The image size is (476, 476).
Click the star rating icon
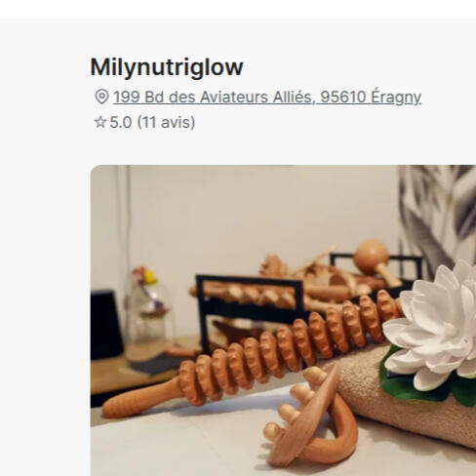point(100,122)
